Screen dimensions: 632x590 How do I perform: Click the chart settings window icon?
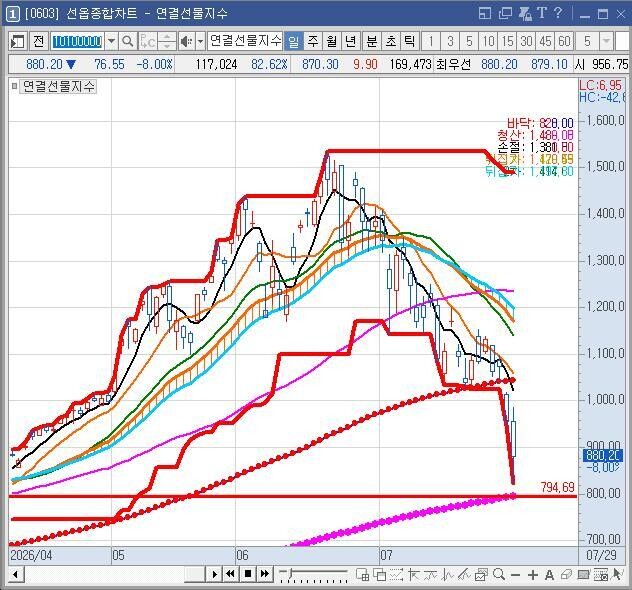[x=481, y=575]
